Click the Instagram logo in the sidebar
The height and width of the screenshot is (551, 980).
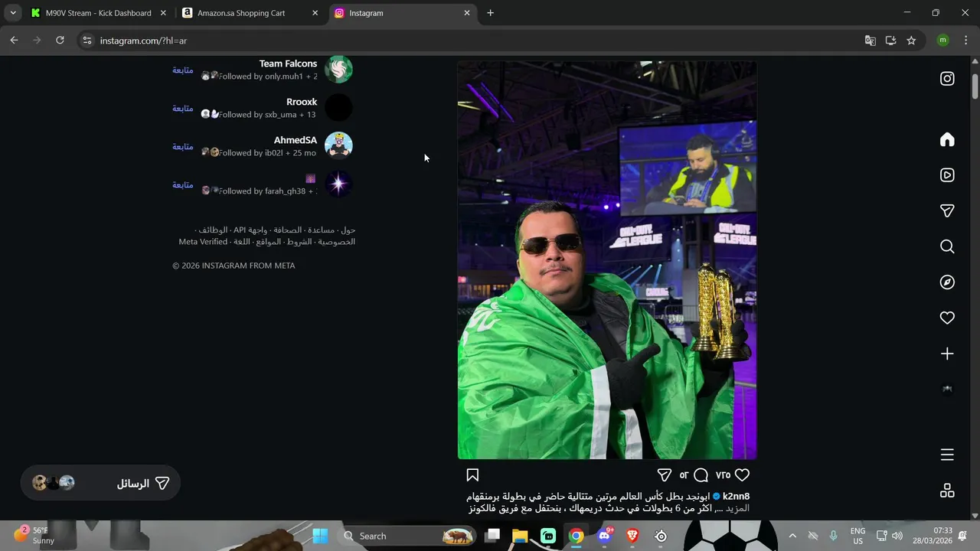click(947, 79)
